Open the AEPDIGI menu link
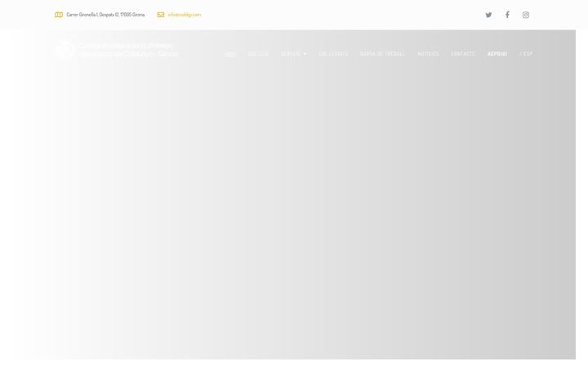The image size is (588, 368). [x=497, y=54]
